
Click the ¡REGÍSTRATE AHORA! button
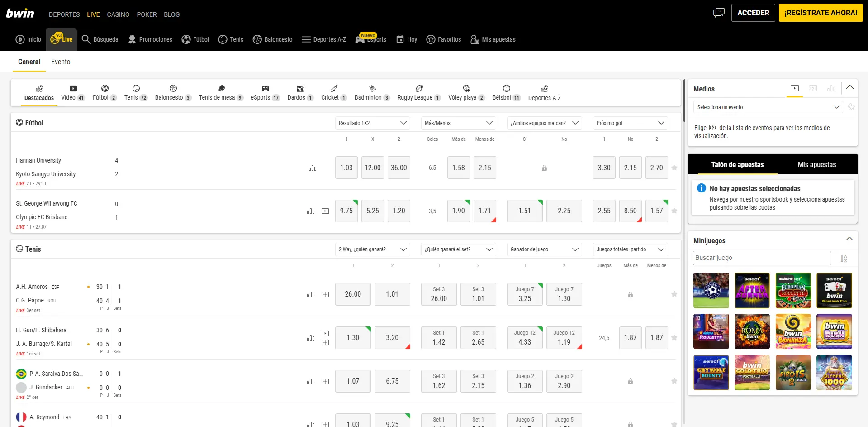pyautogui.click(x=821, y=13)
